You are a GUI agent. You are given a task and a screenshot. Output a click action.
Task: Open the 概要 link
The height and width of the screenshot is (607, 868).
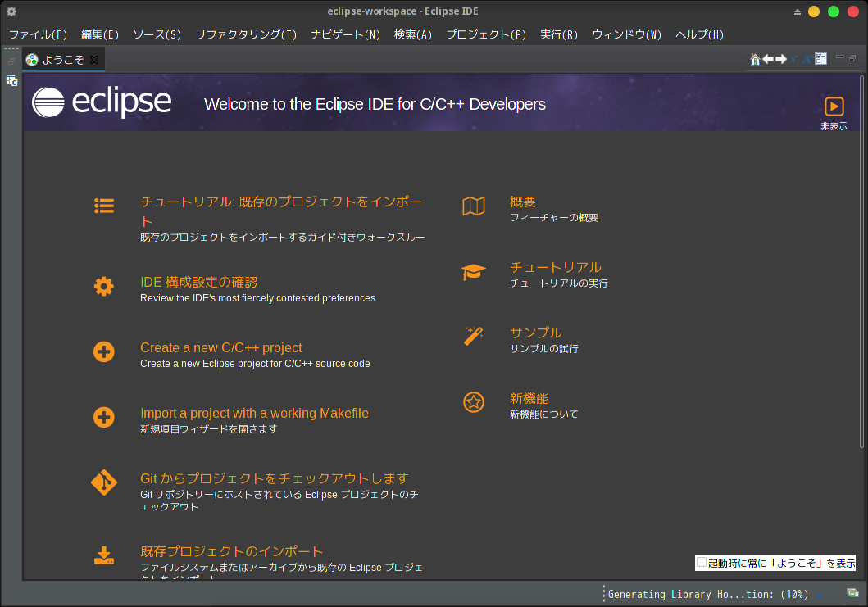click(x=523, y=202)
